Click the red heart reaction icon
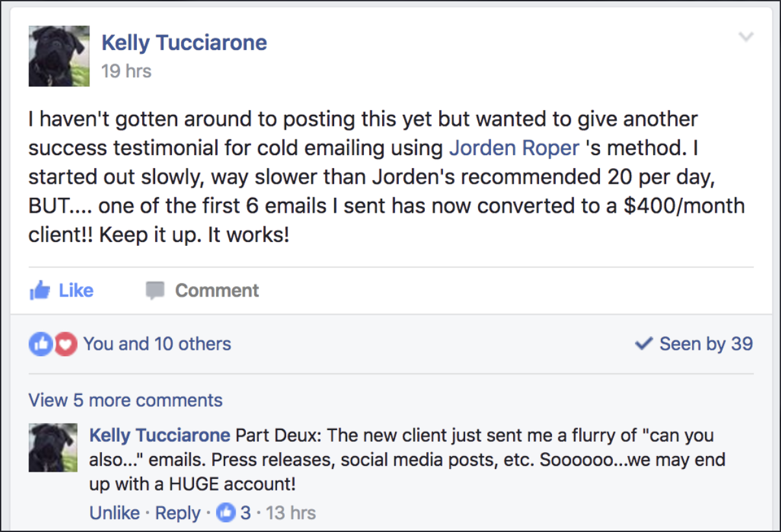The height and width of the screenshot is (532, 781). pos(65,344)
